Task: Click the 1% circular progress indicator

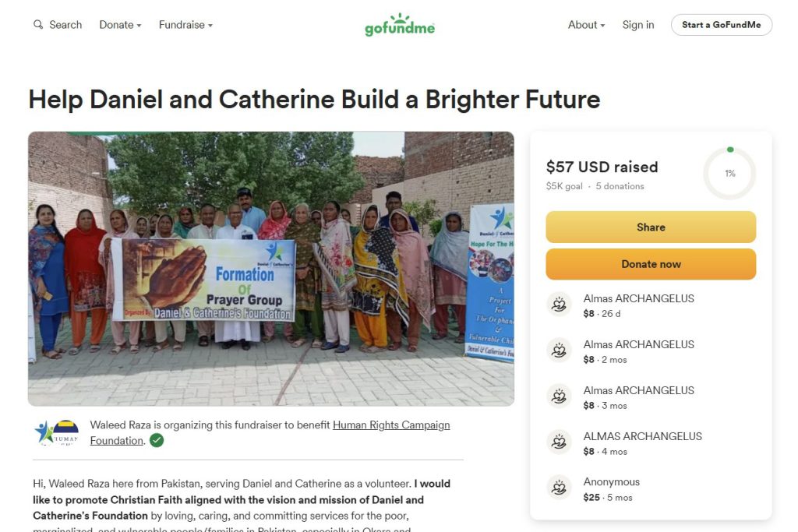Action: pos(729,173)
